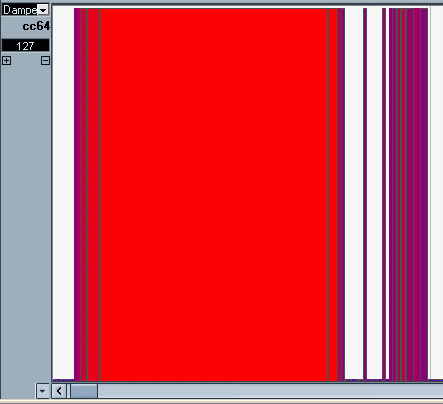Image resolution: width=443 pixels, height=404 pixels.
Task: Click darker red segment left of bright block
Action: click(x=93, y=195)
